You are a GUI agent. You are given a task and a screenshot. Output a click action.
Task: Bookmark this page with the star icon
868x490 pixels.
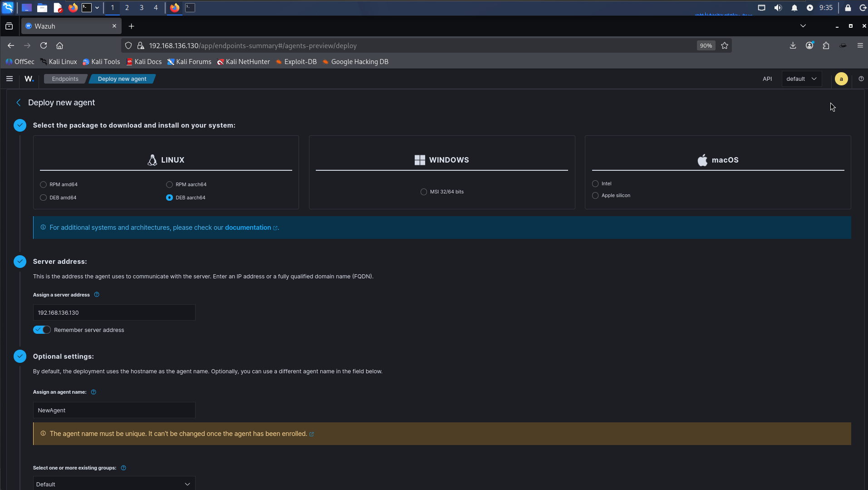tap(725, 45)
